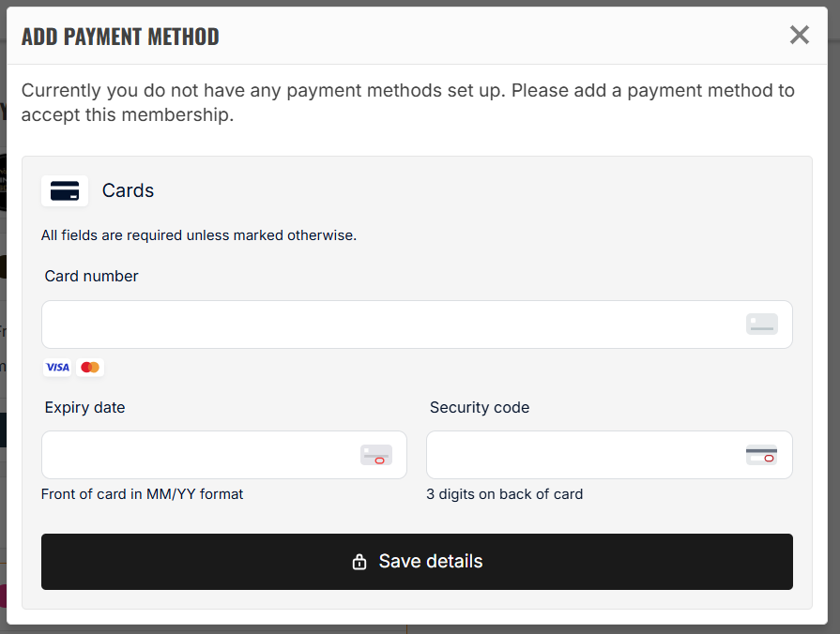
Task: Close the Add Payment Method dialog
Action: point(799,36)
